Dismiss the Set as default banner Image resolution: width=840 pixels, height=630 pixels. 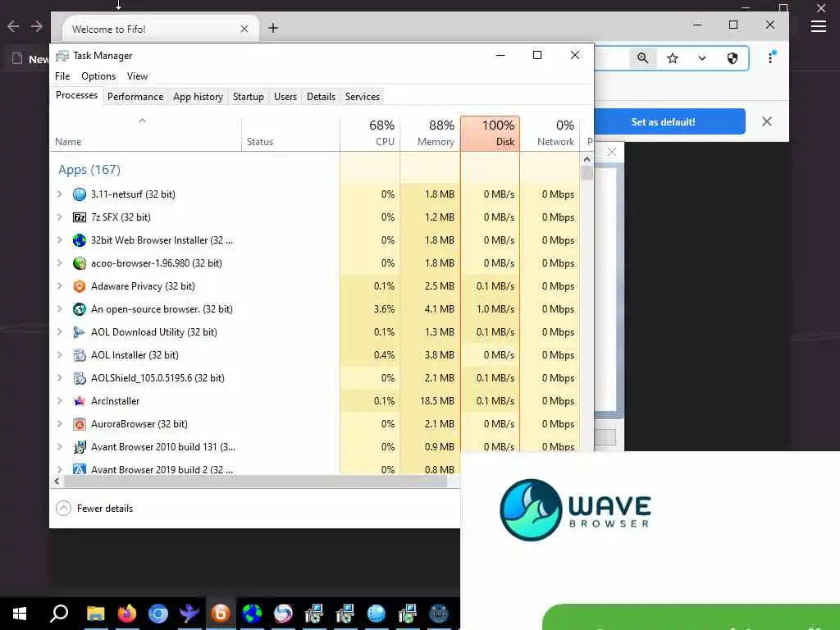coord(767,121)
